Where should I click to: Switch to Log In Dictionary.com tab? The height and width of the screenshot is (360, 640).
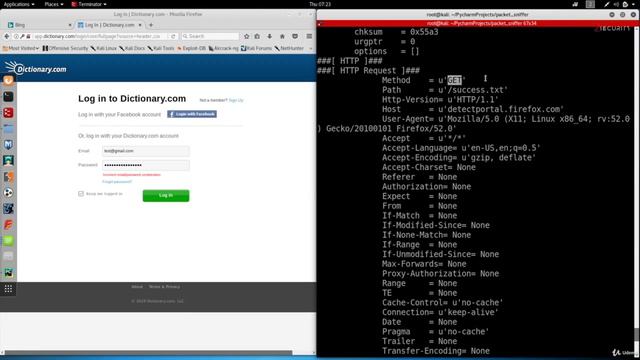[x=109, y=25]
